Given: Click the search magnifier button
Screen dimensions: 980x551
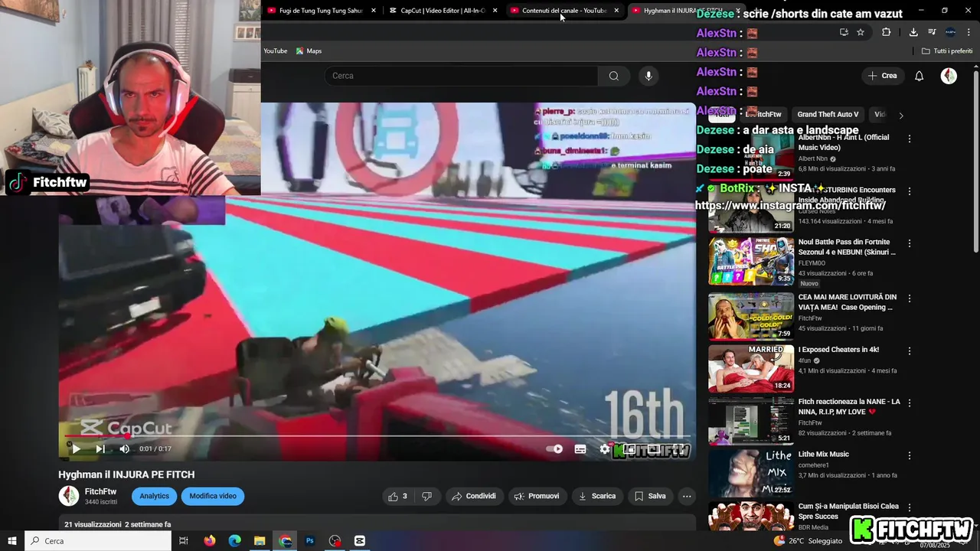Looking at the screenshot, I should pyautogui.click(x=614, y=76).
